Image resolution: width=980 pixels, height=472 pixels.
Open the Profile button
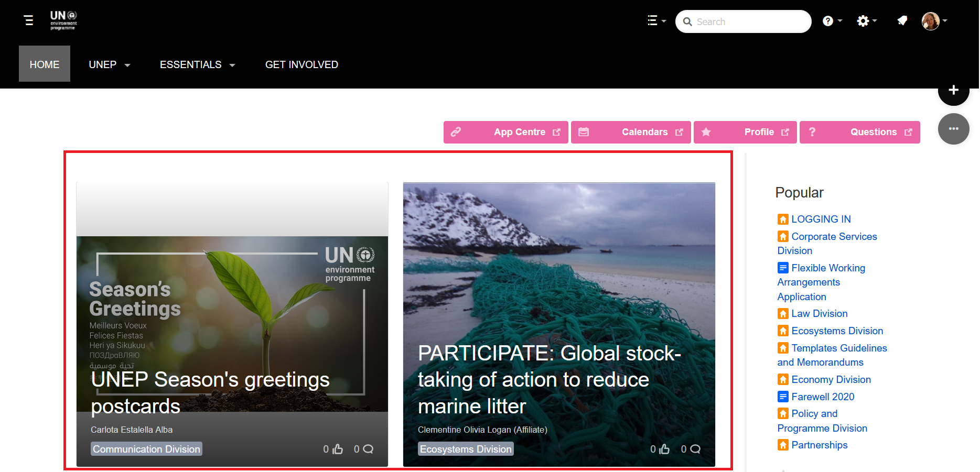[x=745, y=132]
